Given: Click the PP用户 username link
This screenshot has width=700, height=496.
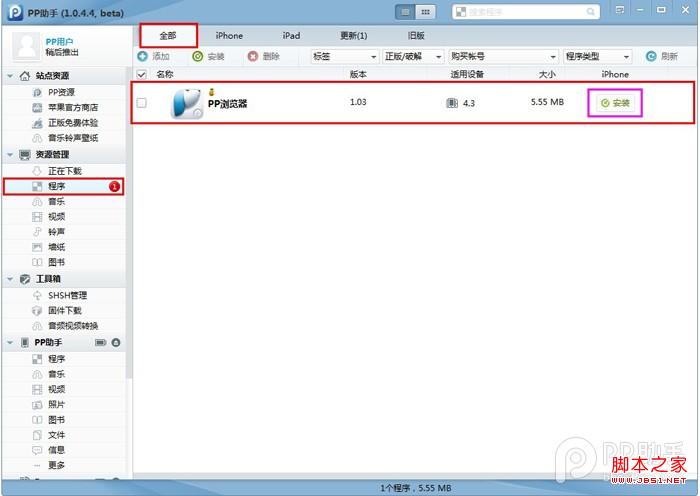Looking at the screenshot, I should (x=59, y=42).
